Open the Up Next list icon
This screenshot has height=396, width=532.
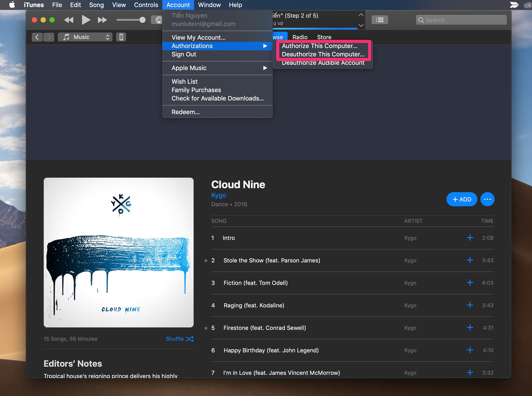point(380,20)
